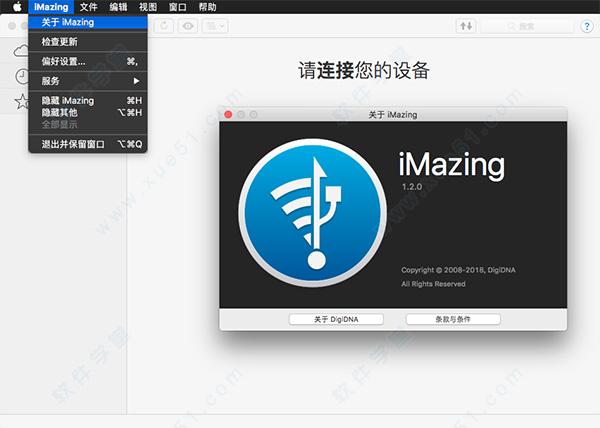Click the star favorites icon in sidebar
Viewport: 600px width, 428px height.
coord(21,101)
